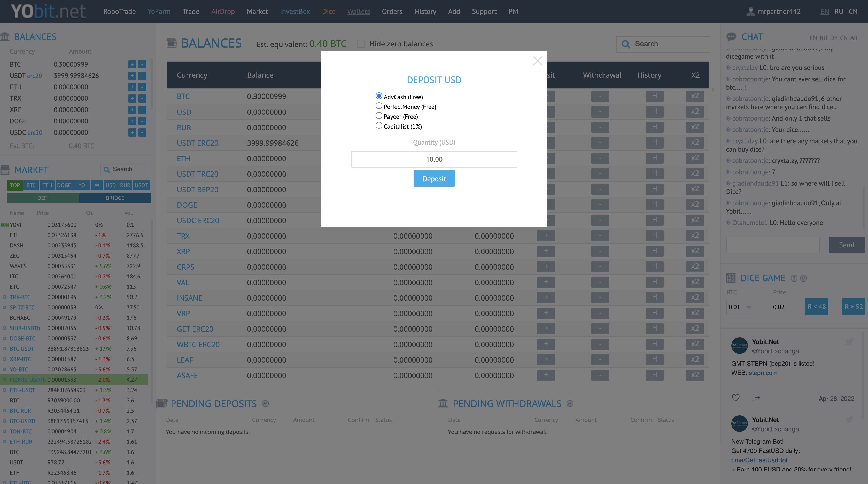868x484 pixels.
Task: Click plus icon for USDT erc20 sidebar balance
Action: [132, 76]
